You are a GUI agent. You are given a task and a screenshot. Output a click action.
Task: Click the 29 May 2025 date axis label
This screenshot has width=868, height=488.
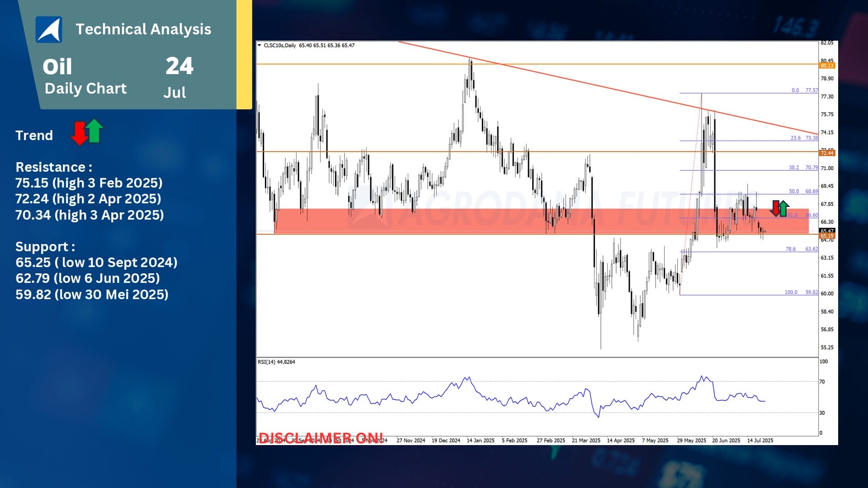coord(691,440)
